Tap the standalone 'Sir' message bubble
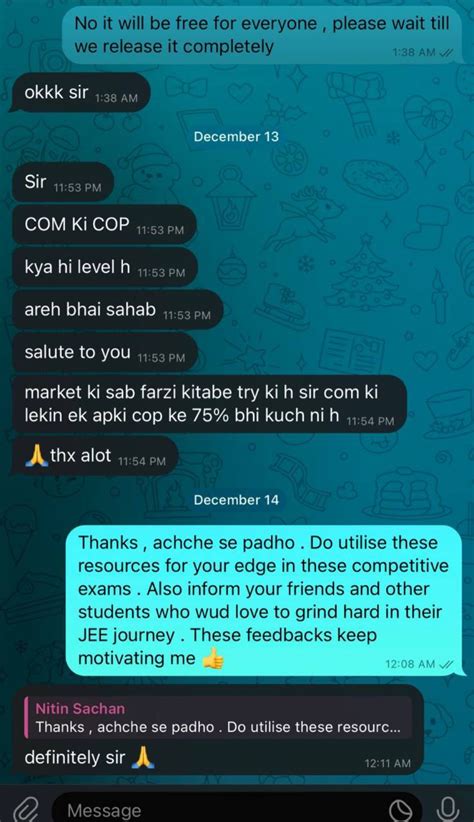The image size is (474, 822). pyautogui.click(x=62, y=182)
